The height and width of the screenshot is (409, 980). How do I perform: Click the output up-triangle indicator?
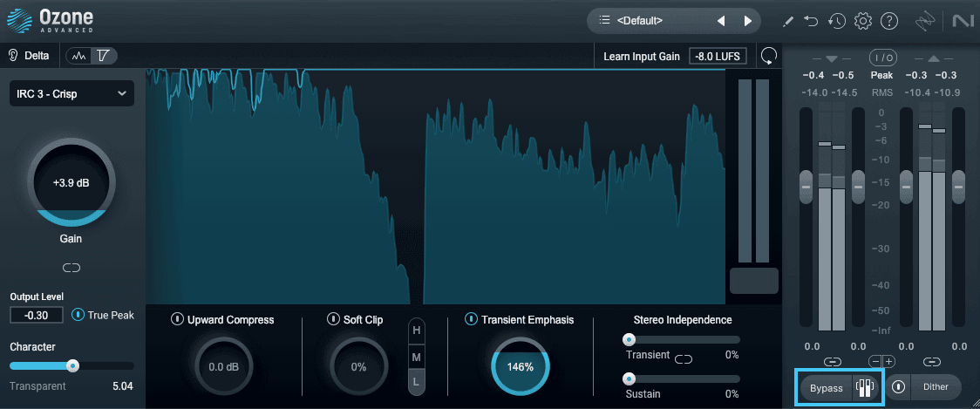[x=933, y=58]
